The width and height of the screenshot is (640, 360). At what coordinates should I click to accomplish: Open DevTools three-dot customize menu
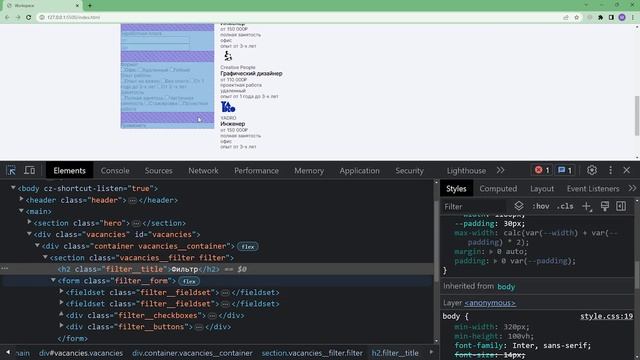click(611, 170)
